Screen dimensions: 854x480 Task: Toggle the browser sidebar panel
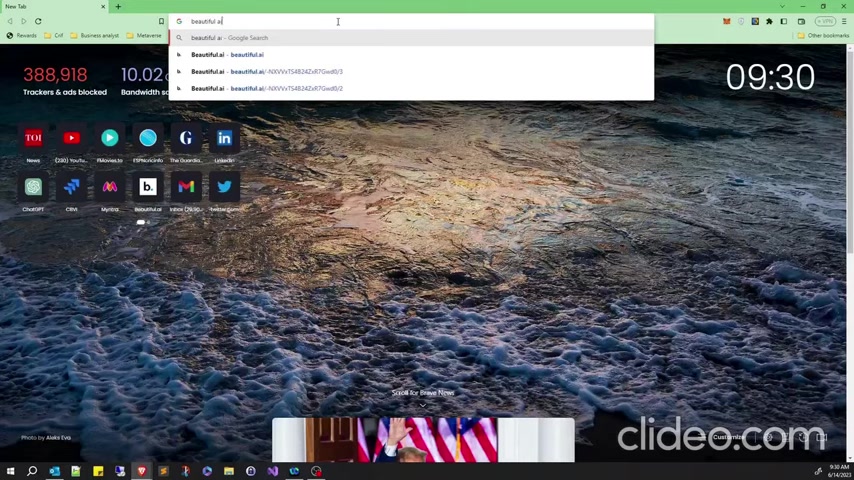click(784, 21)
